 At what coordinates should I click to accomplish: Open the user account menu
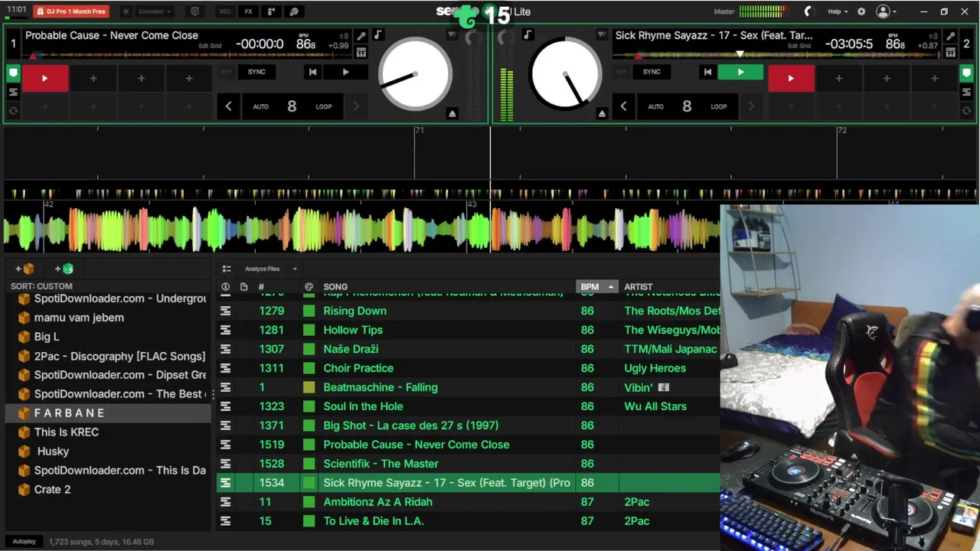click(x=886, y=11)
